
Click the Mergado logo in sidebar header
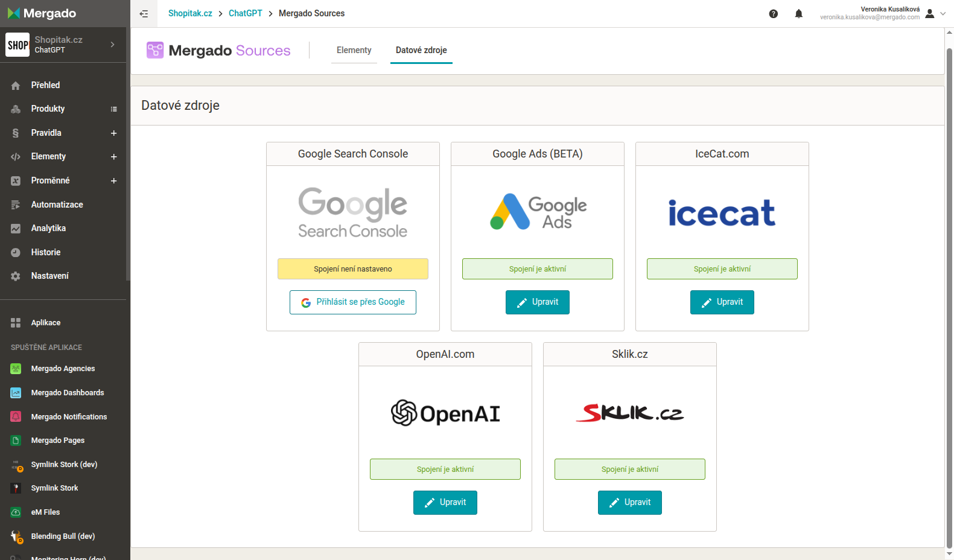[42, 13]
